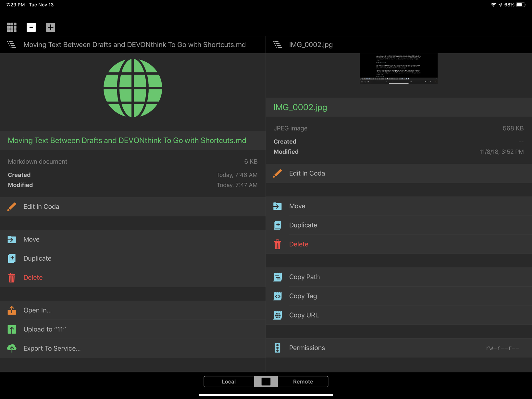532x399 pixels.
Task: Tap the green globe file icon
Action: pos(133,88)
